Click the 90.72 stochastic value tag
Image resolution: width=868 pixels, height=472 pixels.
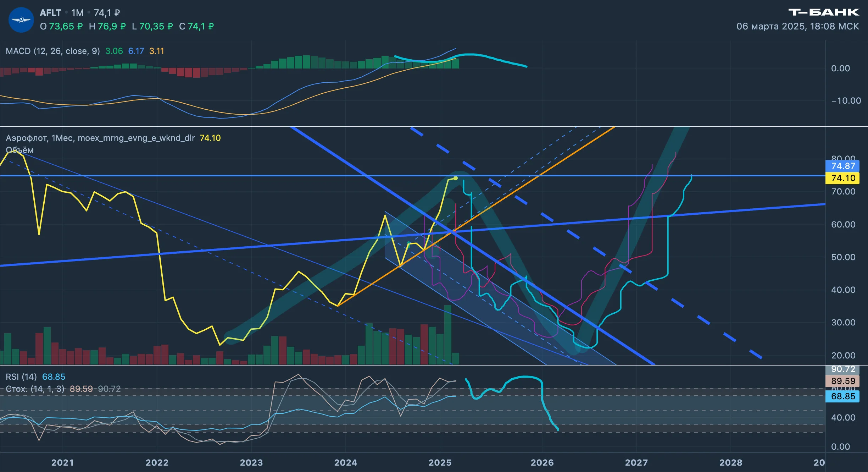click(x=842, y=369)
